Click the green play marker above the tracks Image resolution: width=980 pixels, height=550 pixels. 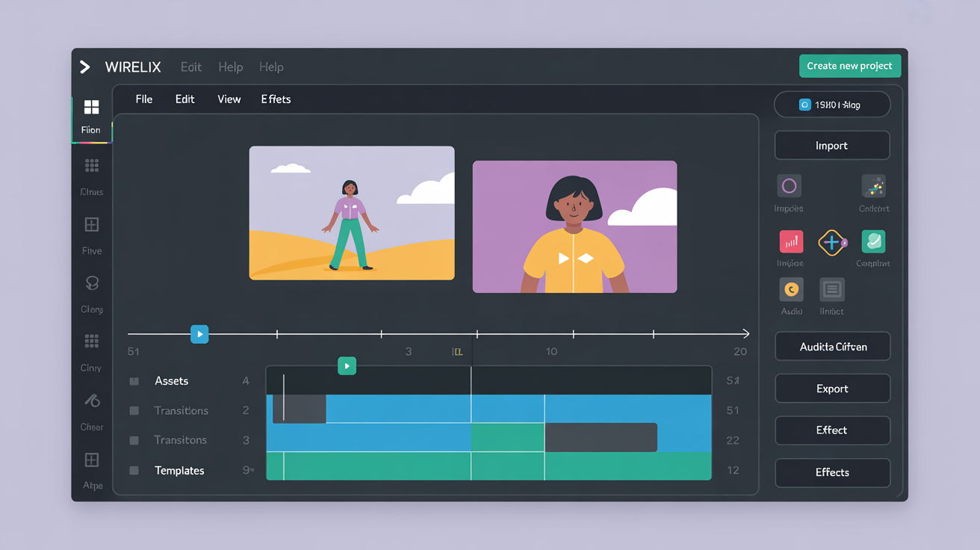[x=347, y=366]
